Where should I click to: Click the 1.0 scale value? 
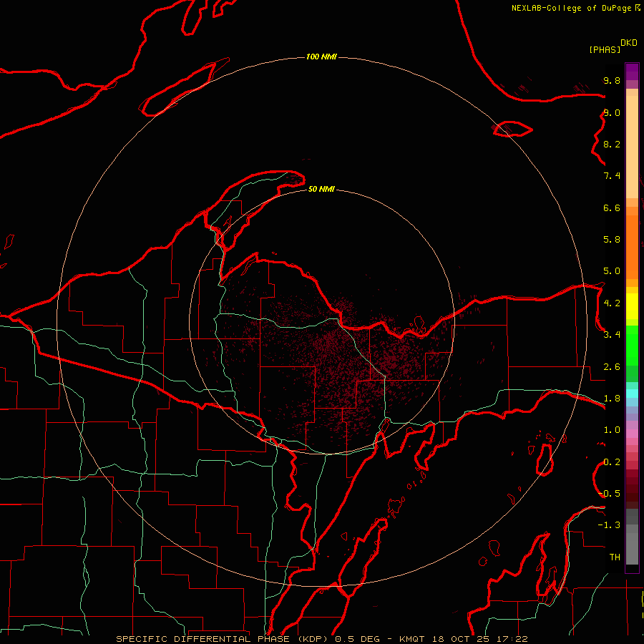612,430
